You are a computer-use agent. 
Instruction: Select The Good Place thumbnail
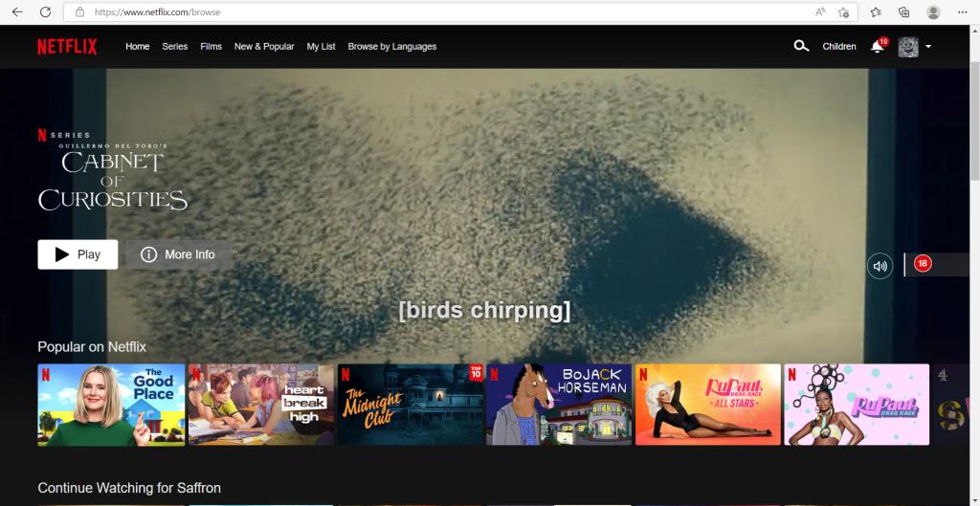111,405
